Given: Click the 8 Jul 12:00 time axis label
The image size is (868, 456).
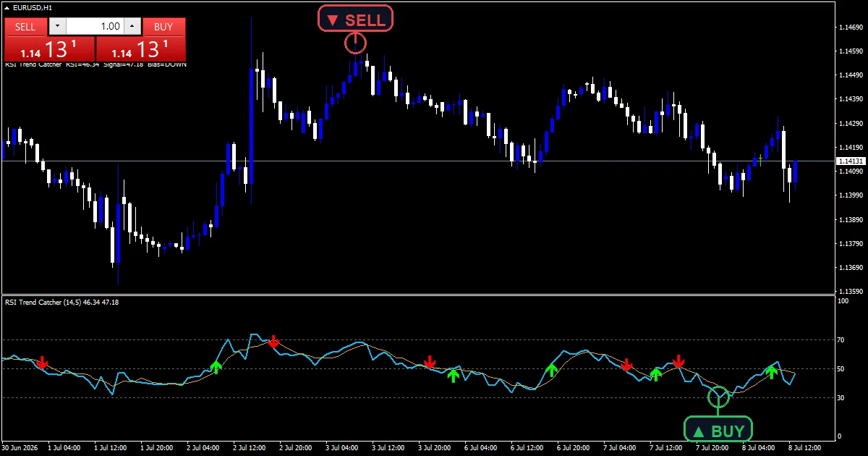Looking at the screenshot, I should (804, 449).
